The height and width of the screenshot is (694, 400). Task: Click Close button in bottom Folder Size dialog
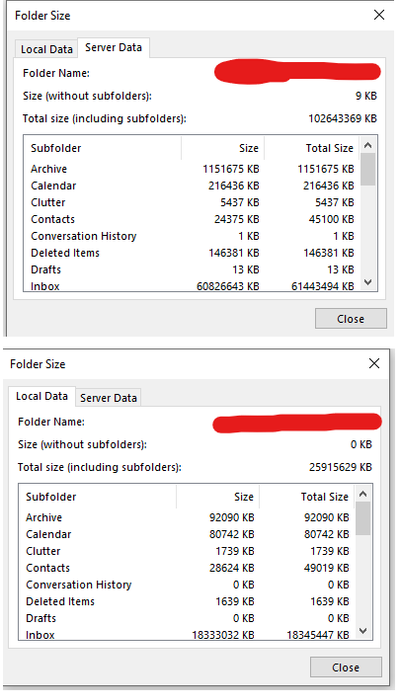tap(346, 667)
